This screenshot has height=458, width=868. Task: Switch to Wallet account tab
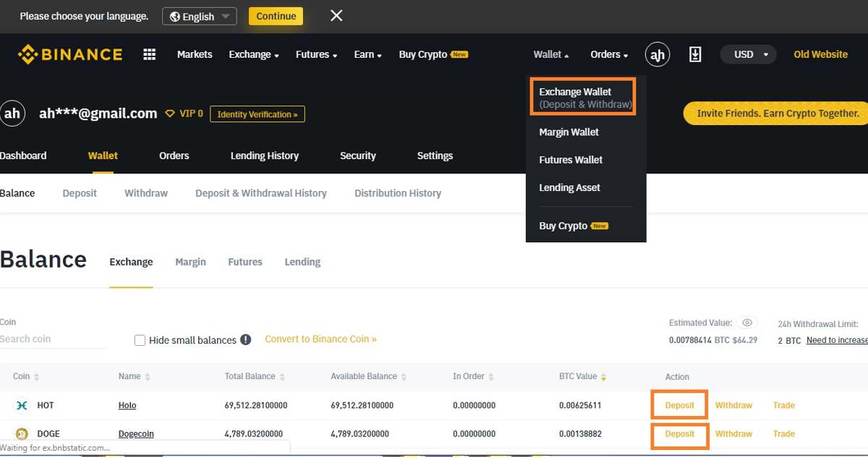103,156
